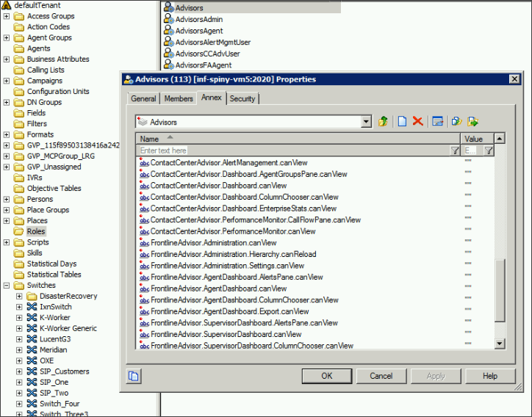Click the Value filter text field
Screen dimensions: 532x417
point(472,151)
